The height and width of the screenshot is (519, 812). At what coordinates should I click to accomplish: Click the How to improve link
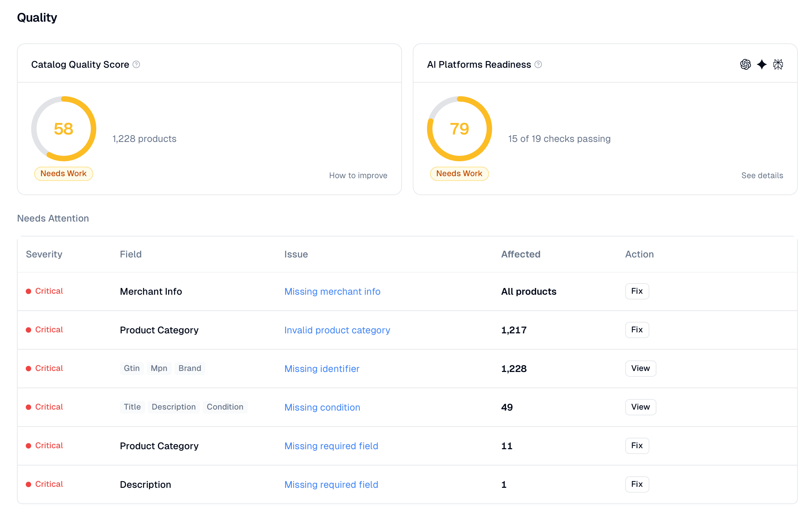[x=358, y=175]
